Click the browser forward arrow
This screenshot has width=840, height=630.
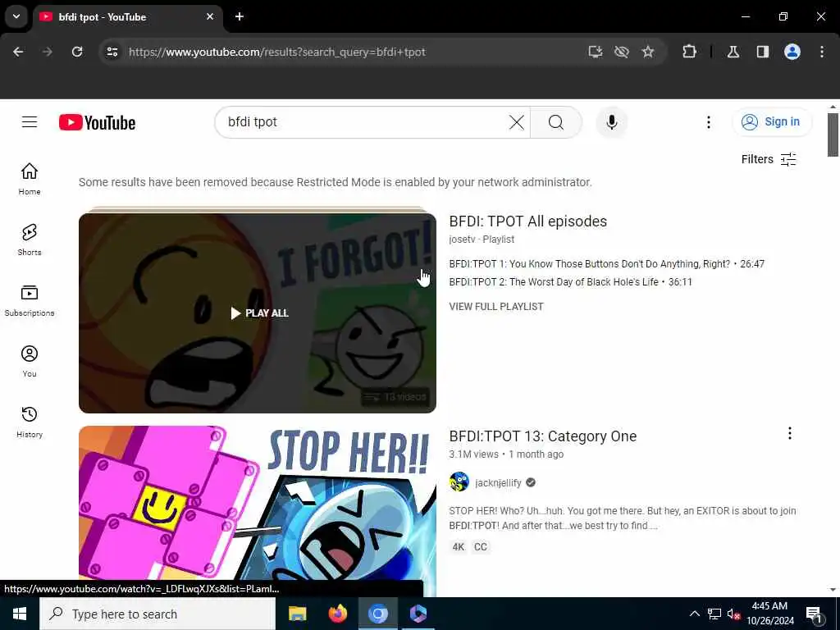click(x=48, y=52)
